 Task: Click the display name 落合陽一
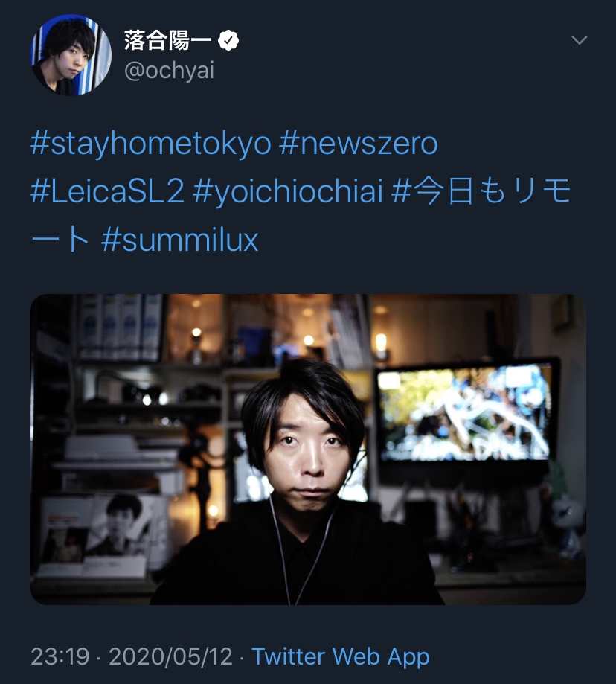click(167, 41)
